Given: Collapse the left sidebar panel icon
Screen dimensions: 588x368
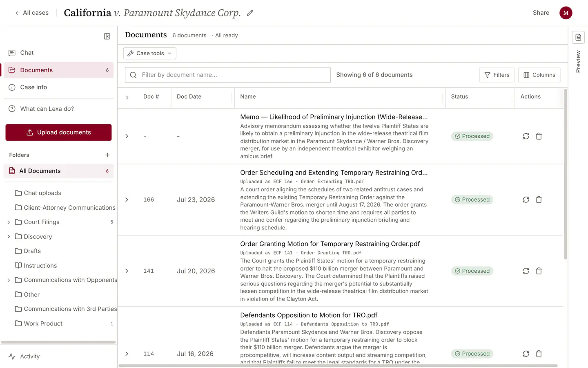Looking at the screenshot, I should click(x=107, y=36).
